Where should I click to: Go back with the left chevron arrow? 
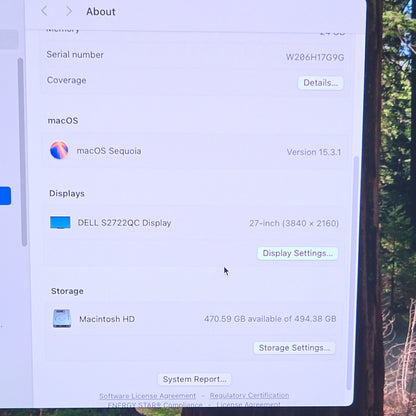click(x=44, y=11)
